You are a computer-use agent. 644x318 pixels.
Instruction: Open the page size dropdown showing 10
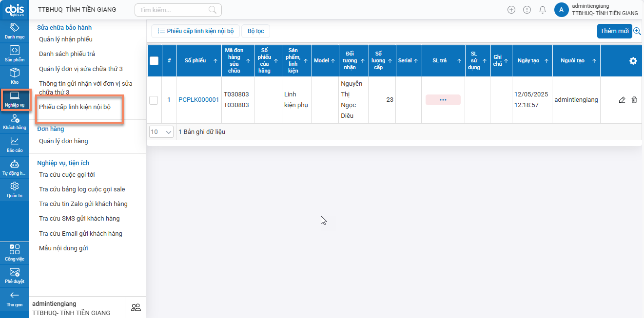click(x=161, y=132)
